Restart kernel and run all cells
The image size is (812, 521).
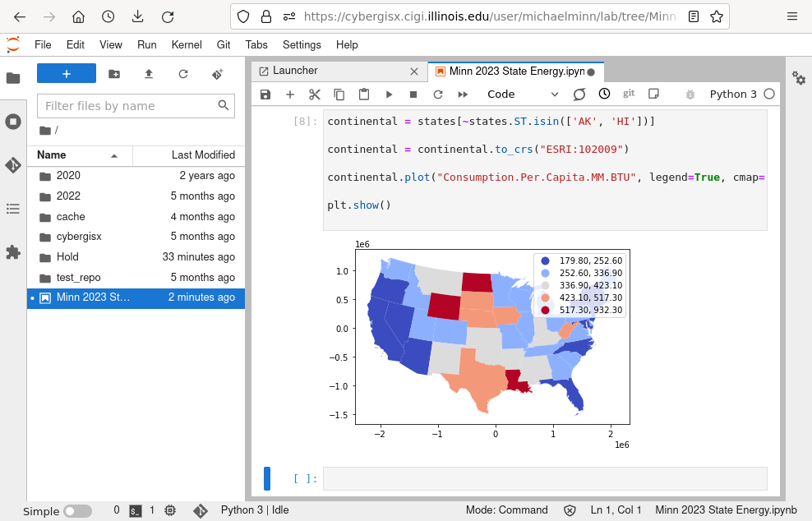[x=463, y=95]
